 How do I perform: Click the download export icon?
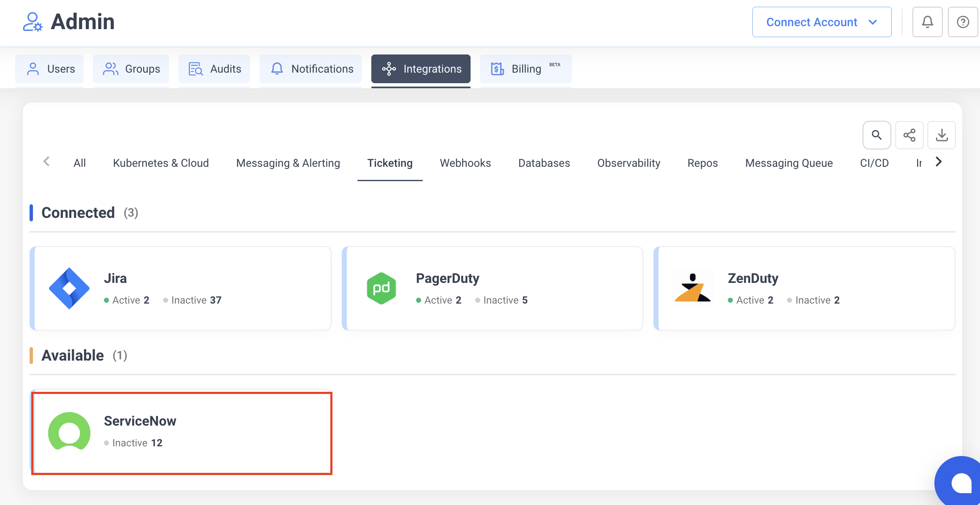pyautogui.click(x=941, y=135)
